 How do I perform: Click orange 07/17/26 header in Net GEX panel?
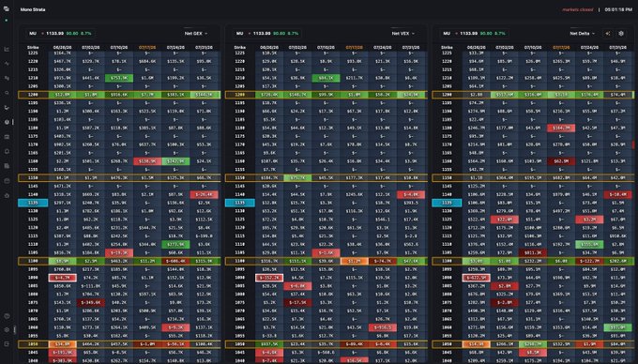point(147,48)
